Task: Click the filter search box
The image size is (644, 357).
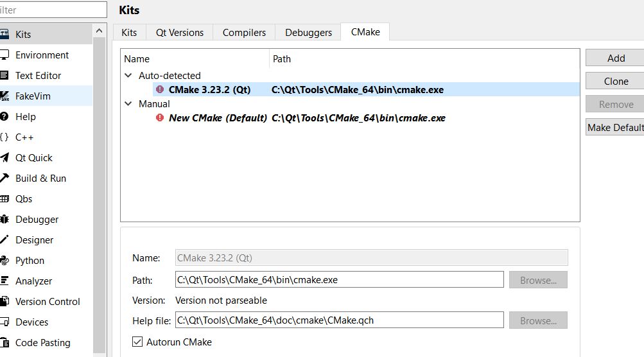Action: [x=53, y=10]
